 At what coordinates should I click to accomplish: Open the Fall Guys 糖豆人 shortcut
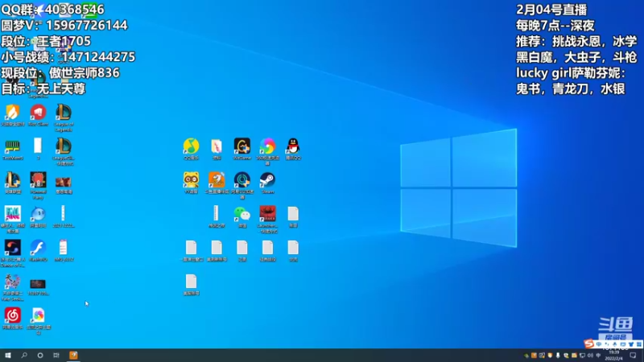(x=12, y=214)
